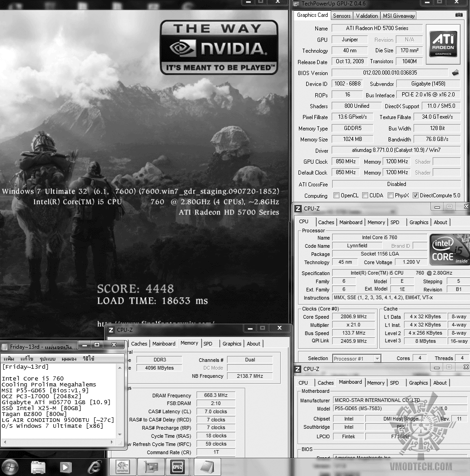The height and width of the screenshot is (476, 470).
Task: Click the CPU-Z title icon of Mainboard window
Action: pyautogui.click(x=298, y=369)
